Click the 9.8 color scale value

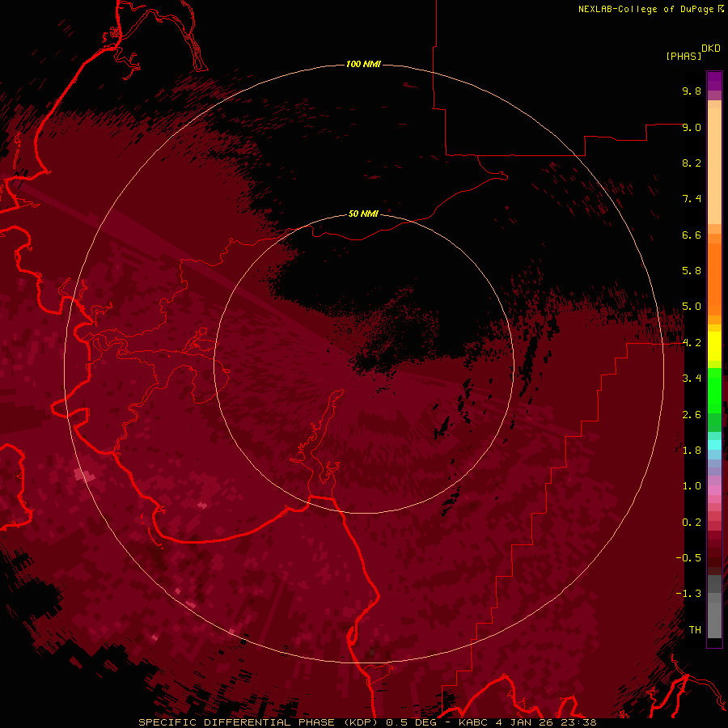coord(692,91)
